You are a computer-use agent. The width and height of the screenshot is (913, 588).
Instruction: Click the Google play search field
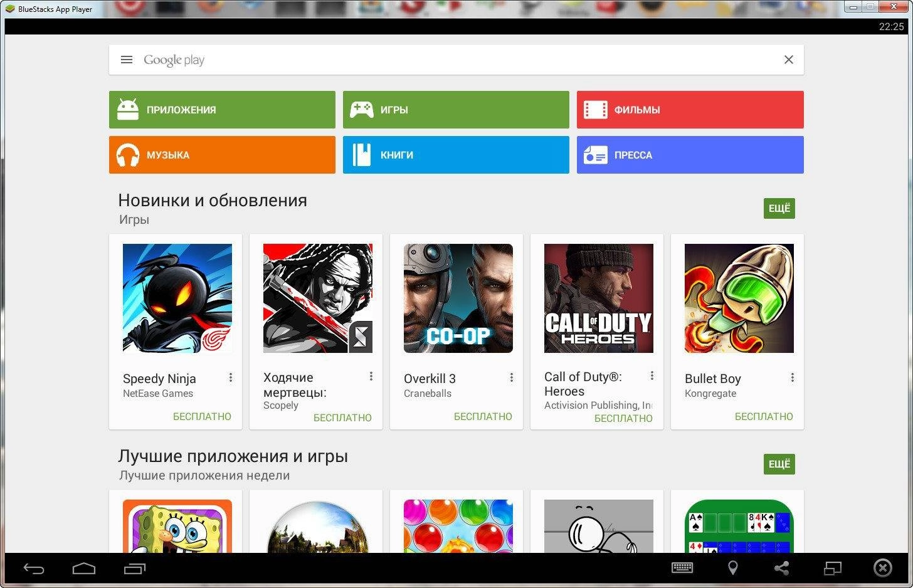coord(456,60)
